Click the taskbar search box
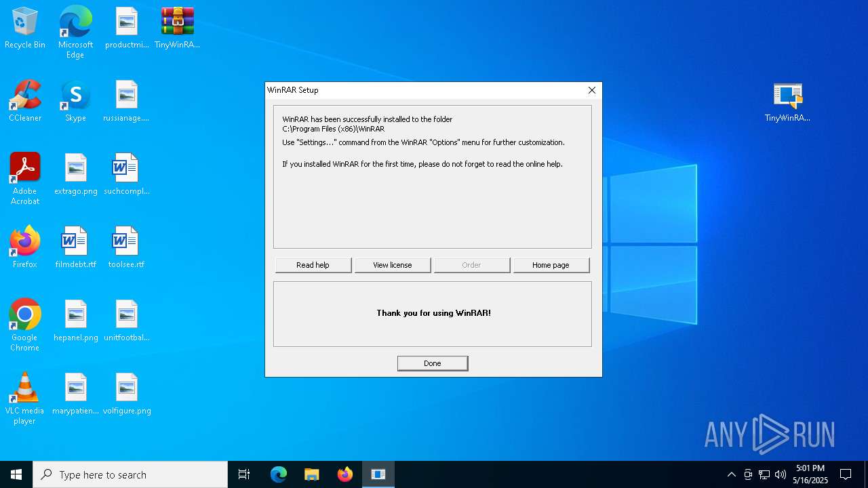 pos(130,474)
